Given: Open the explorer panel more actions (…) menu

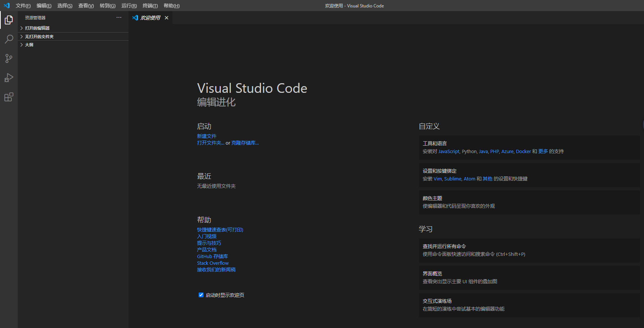Looking at the screenshot, I should [x=119, y=17].
